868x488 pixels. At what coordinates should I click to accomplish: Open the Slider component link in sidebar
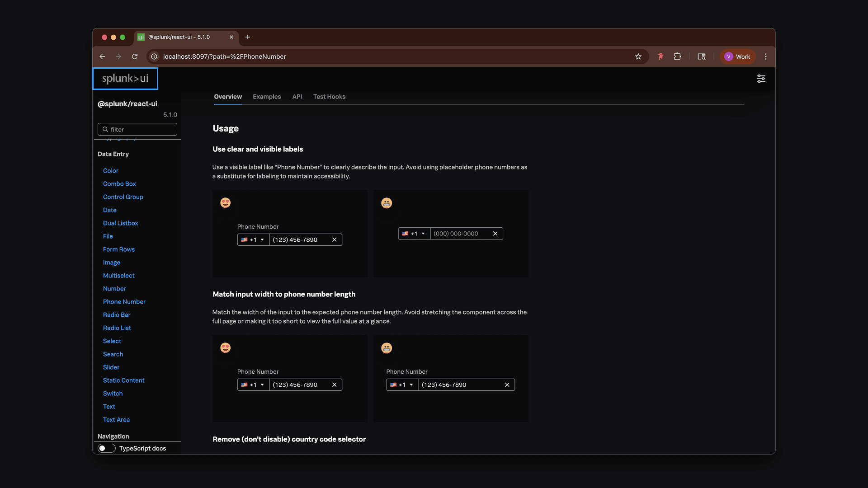pos(111,367)
